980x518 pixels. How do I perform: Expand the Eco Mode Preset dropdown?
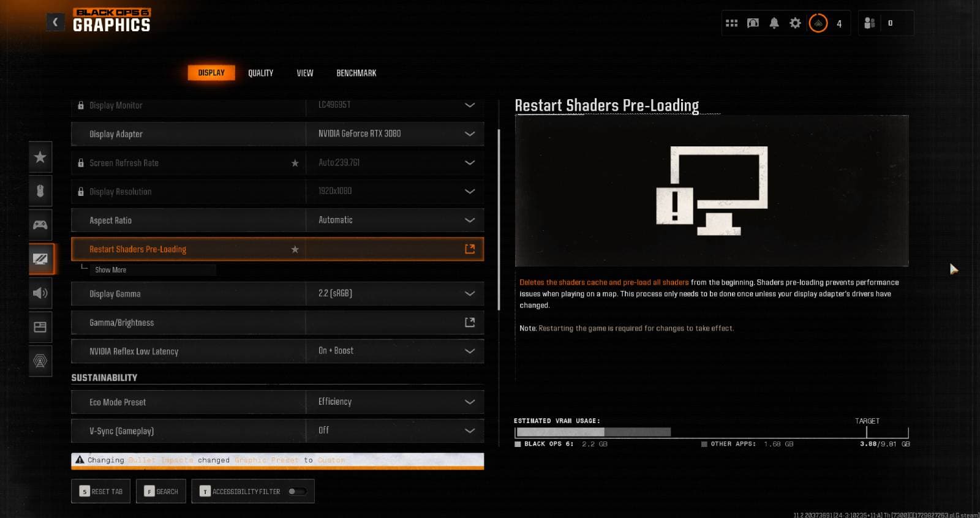click(x=470, y=402)
